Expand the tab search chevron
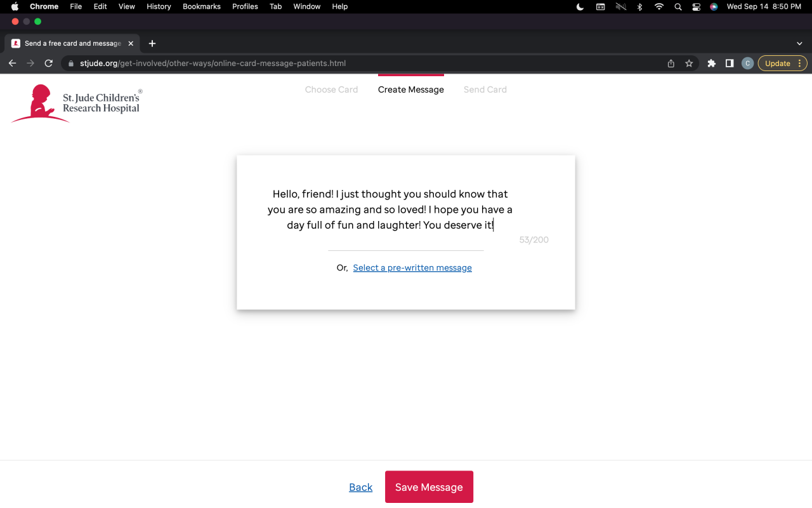 (799, 43)
